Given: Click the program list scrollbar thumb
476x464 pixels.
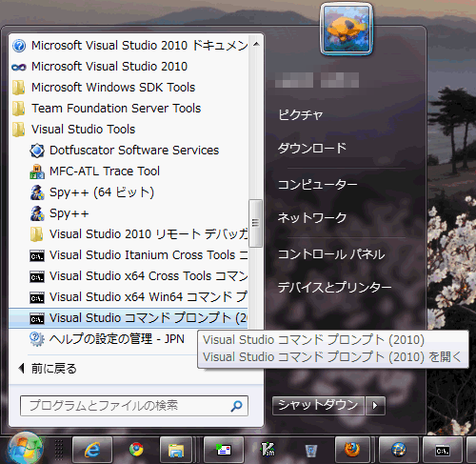Looking at the screenshot, I should point(256,223).
